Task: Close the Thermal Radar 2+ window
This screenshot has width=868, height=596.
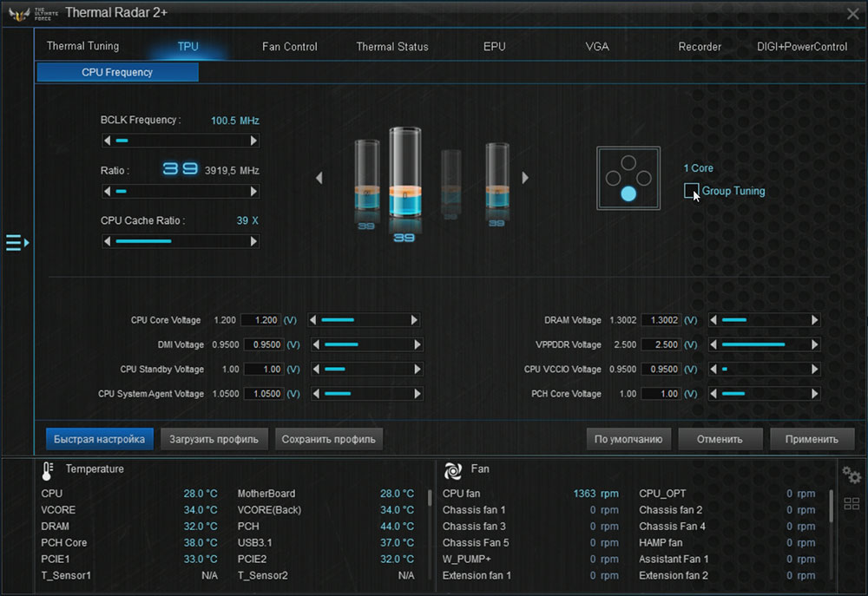Action: click(853, 14)
